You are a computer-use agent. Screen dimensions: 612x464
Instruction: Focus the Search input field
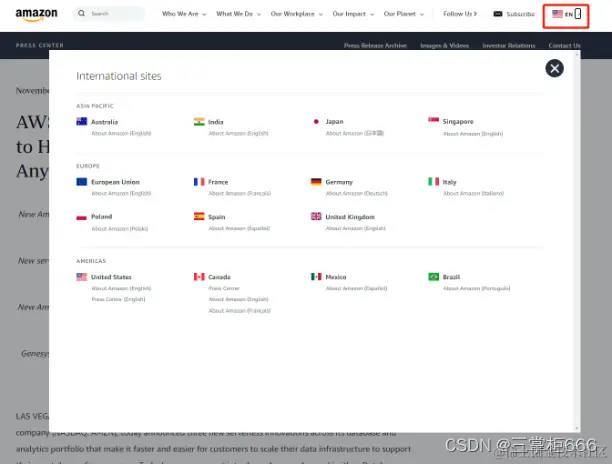109,14
